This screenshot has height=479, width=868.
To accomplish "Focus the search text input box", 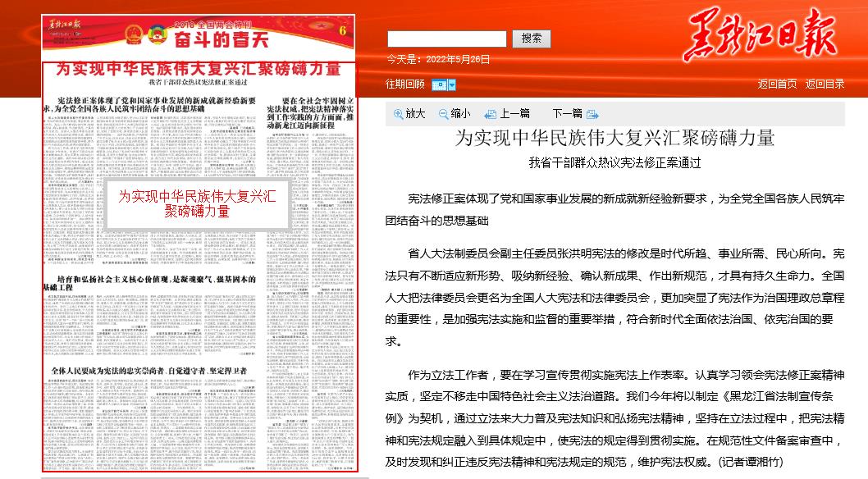I will point(446,39).
